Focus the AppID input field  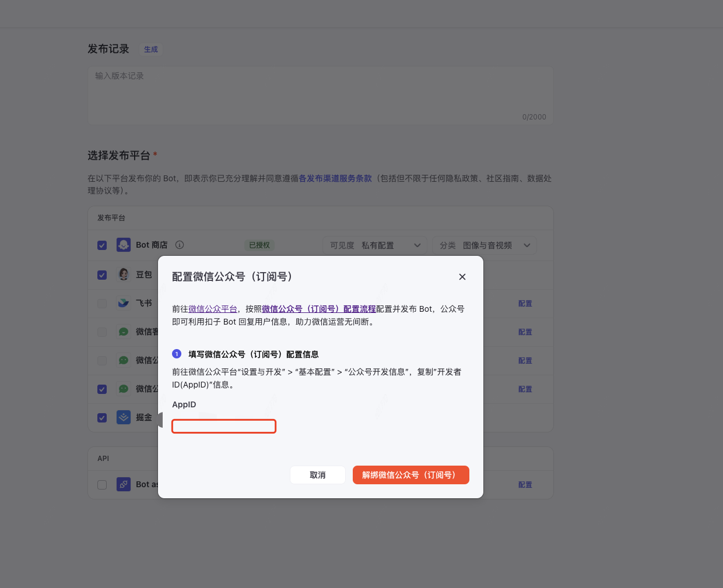(224, 427)
